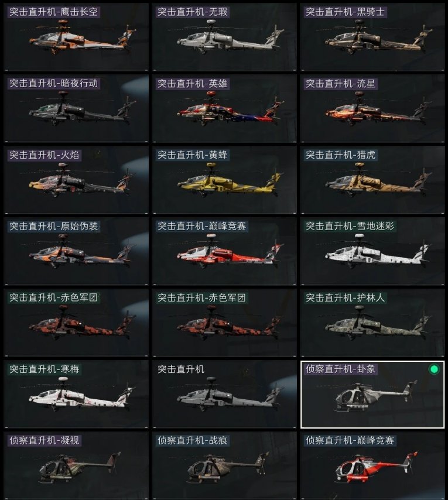Select the 突击直升机-暗夜行动 skin
Viewport: 448px width, 500px height.
[x=76, y=108]
